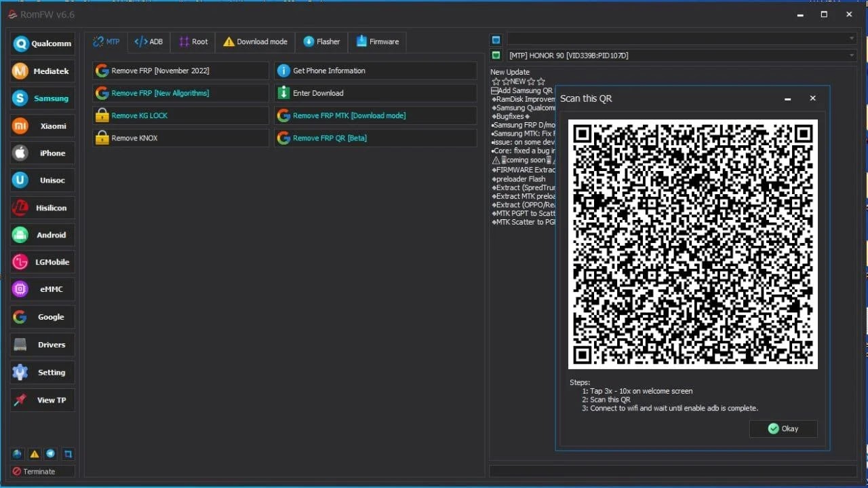This screenshot has height=488, width=868.
Task: Click the globe website icon
Action: 17,454
